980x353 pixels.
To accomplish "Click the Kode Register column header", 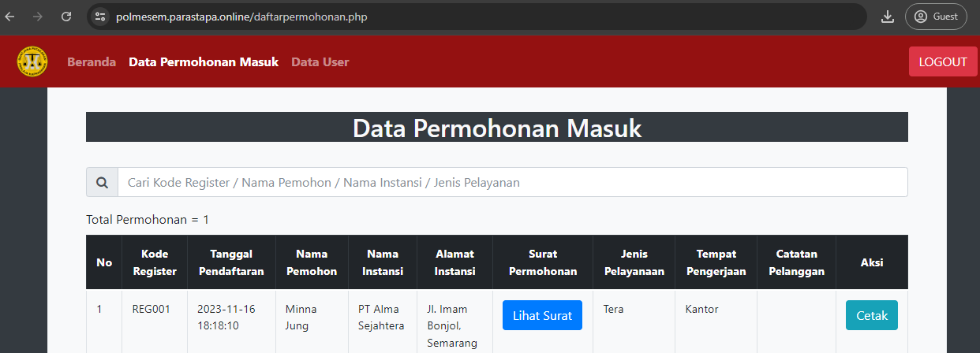I will click(155, 262).
